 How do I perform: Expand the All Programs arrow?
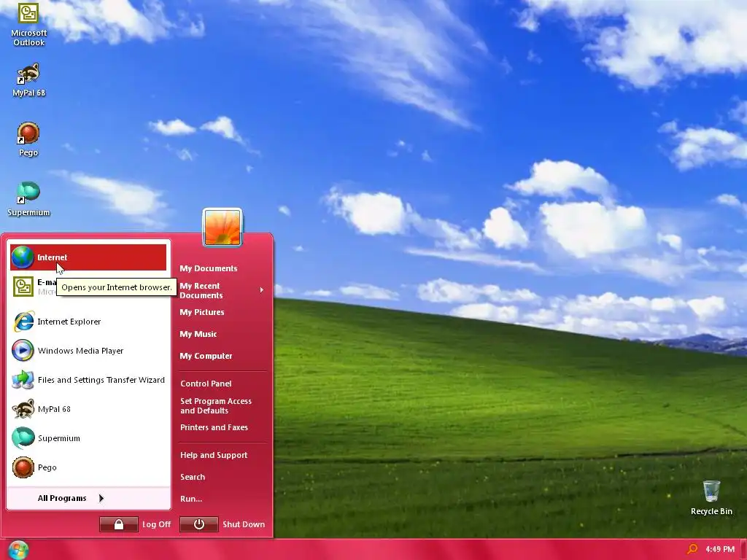pyautogui.click(x=101, y=498)
